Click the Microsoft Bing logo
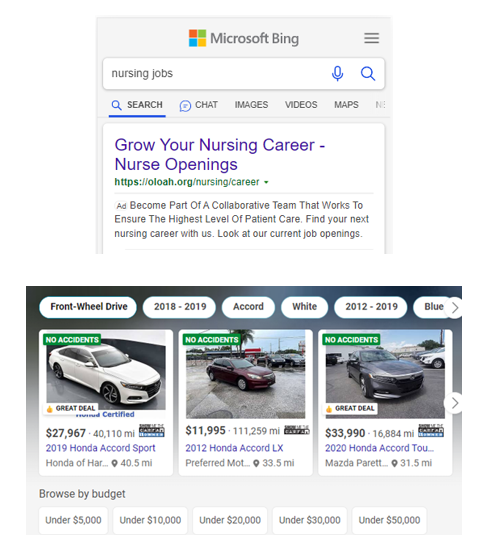 244,38
